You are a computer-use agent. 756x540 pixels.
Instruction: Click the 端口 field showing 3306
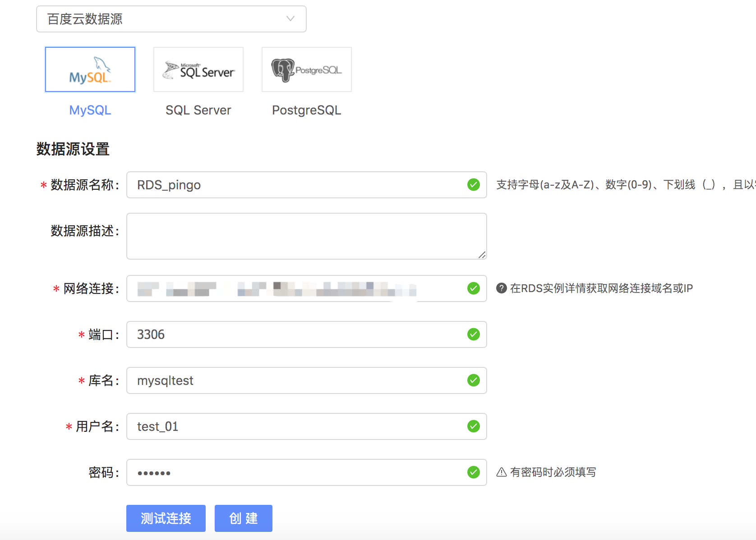[x=298, y=334]
